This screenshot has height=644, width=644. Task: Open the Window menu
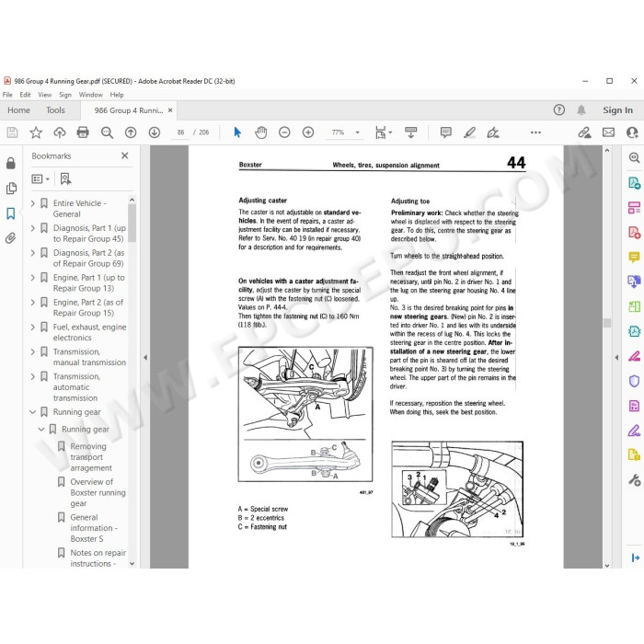tap(91, 95)
